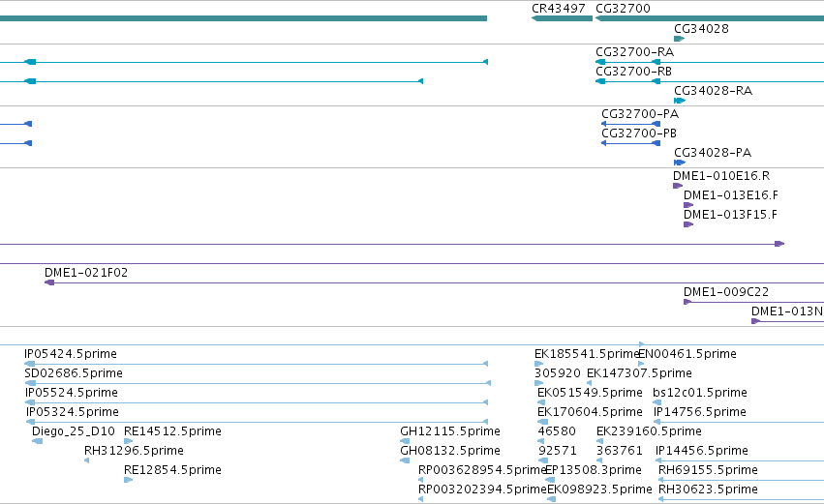The image size is (824, 504).
Task: Select the EK147307.5prime EST label
Action: (x=640, y=373)
